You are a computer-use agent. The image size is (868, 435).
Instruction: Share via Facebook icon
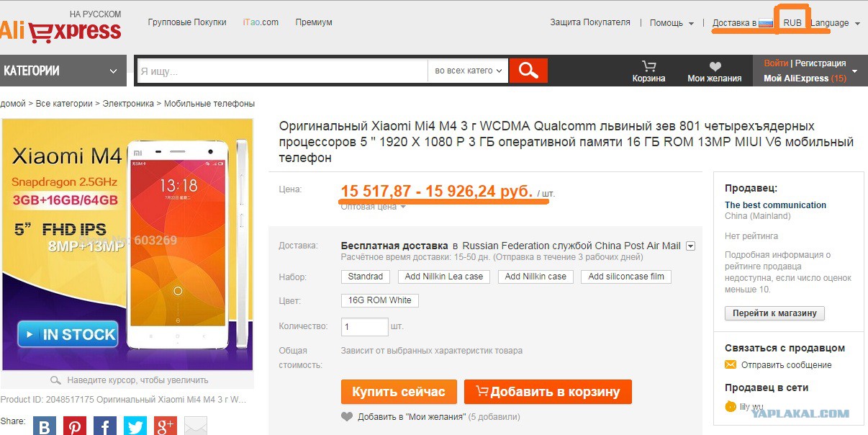(104, 426)
